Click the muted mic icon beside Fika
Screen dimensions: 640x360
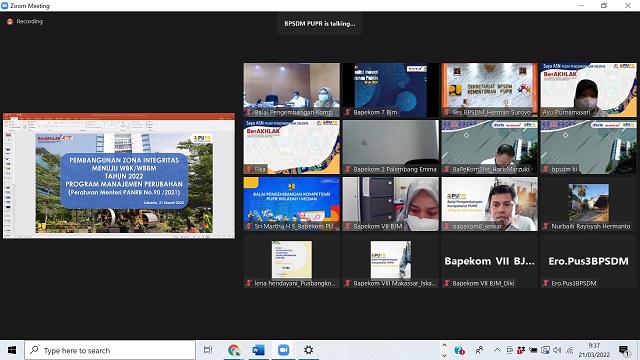[x=249, y=169]
